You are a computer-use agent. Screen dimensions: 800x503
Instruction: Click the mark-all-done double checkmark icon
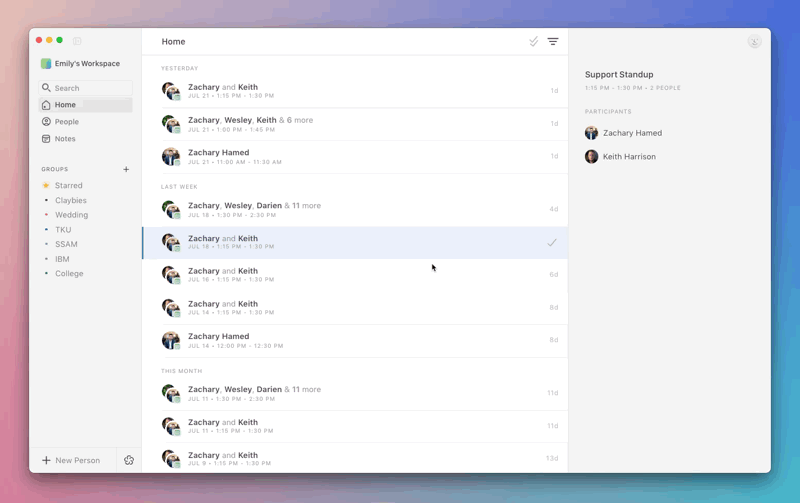[x=533, y=41]
